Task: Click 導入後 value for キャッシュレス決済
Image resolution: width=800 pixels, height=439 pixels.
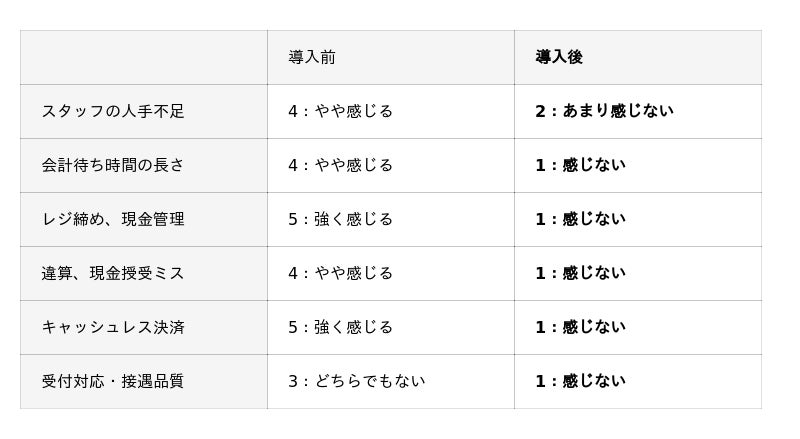Action: [x=580, y=327]
